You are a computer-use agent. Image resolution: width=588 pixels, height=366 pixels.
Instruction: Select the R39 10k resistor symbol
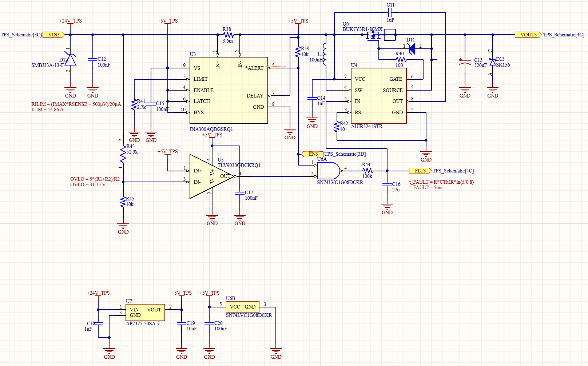coord(298,51)
